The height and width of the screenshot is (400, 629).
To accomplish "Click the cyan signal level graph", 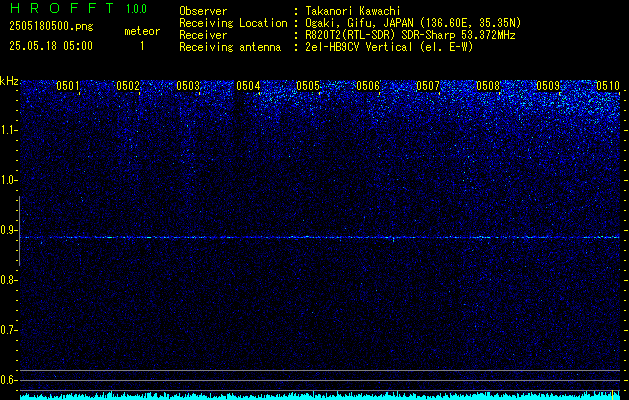I will (320, 396).
